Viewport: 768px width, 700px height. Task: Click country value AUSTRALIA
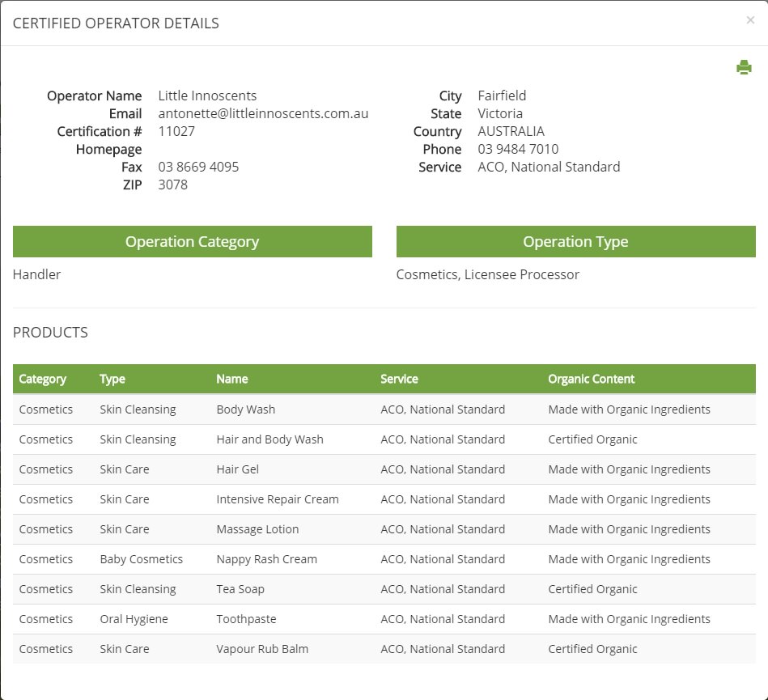coord(511,131)
